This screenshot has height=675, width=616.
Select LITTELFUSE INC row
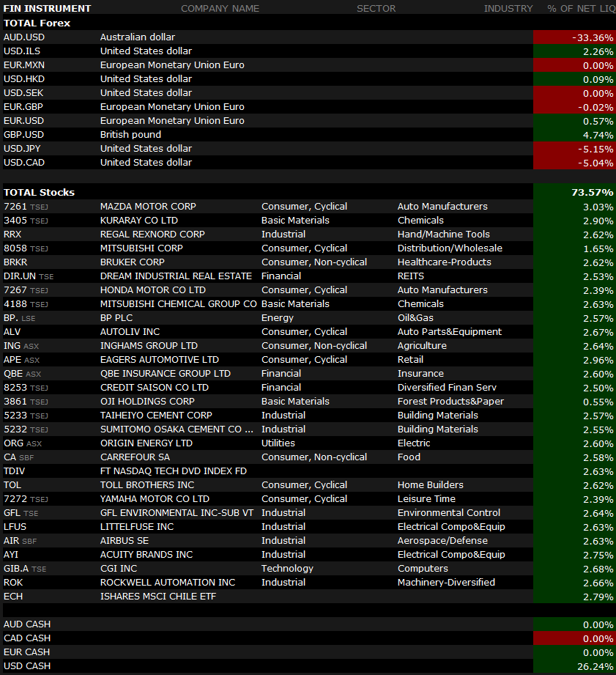click(x=308, y=527)
